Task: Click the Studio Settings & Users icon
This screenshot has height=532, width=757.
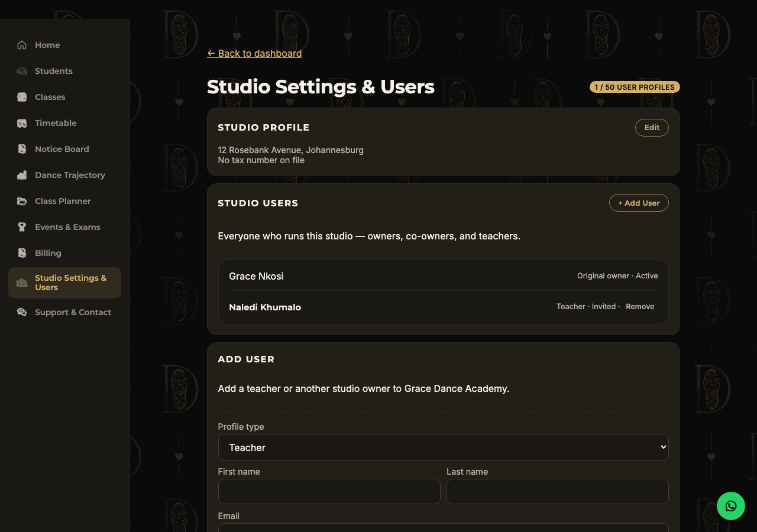Action: pos(22,283)
